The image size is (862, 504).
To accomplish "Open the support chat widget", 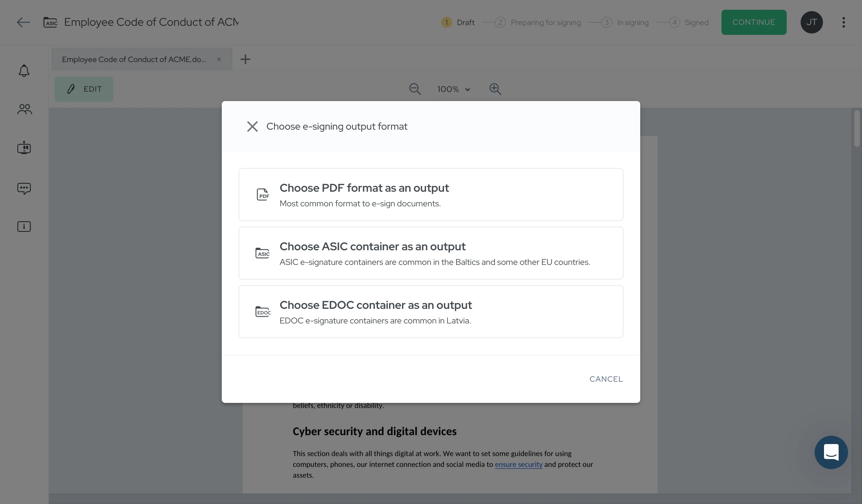I will click(831, 452).
